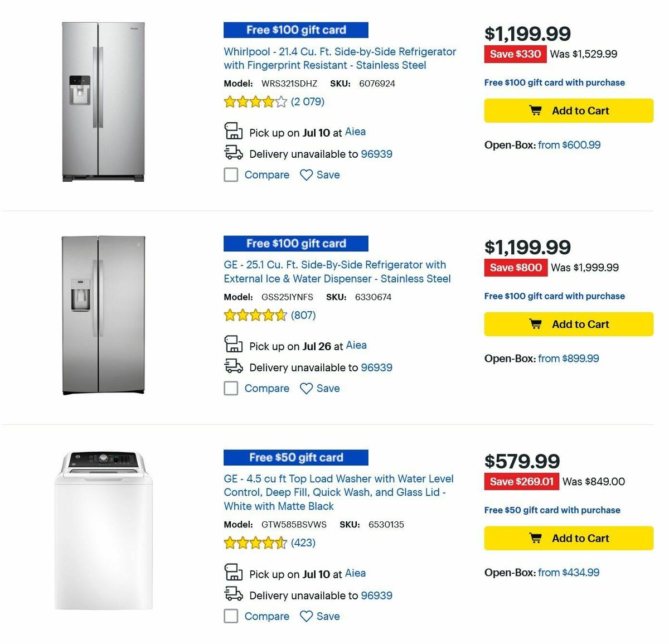Check Compare for GE side-by-side refrigerator
The height and width of the screenshot is (644, 669).
point(231,388)
